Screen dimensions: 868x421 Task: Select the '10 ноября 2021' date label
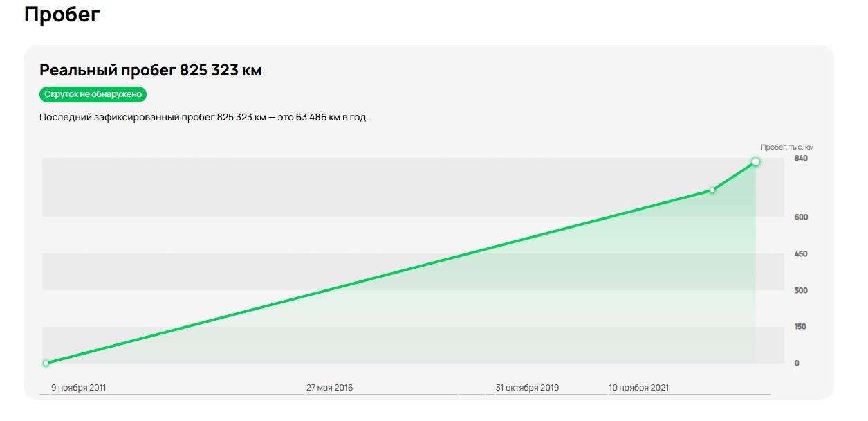click(638, 388)
